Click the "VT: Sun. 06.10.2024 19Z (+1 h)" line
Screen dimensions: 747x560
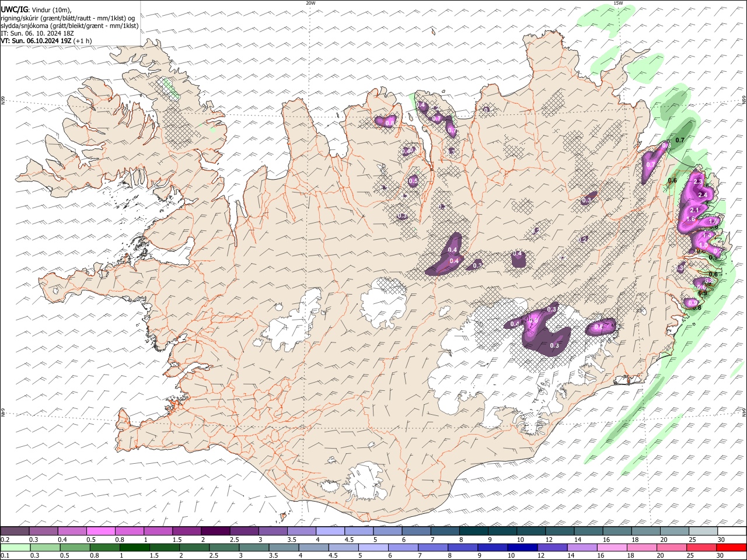click(46, 41)
